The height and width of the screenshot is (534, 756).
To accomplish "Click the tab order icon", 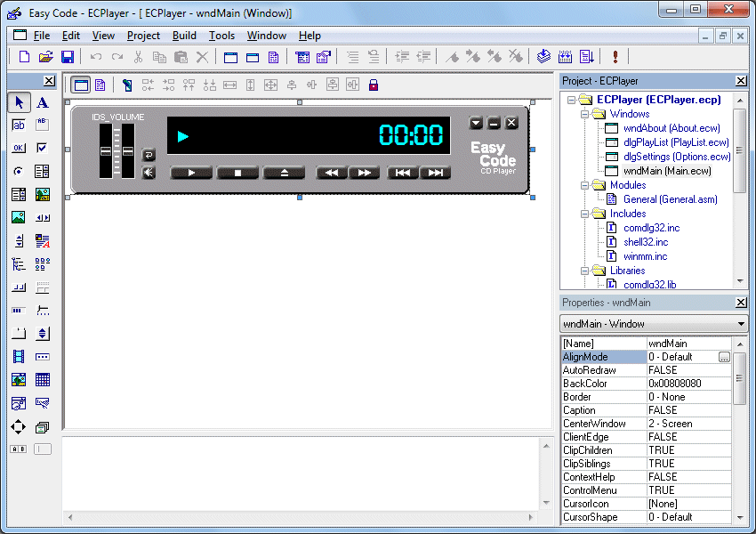I will [127, 85].
